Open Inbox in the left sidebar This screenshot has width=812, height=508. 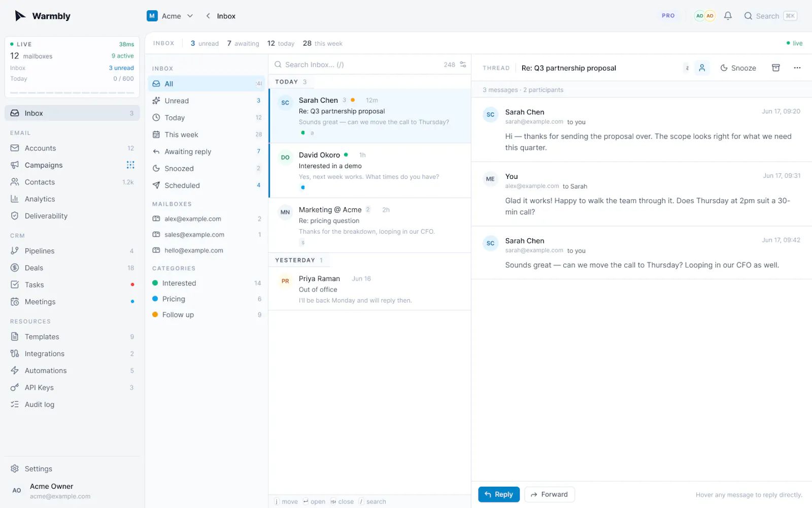click(x=72, y=113)
